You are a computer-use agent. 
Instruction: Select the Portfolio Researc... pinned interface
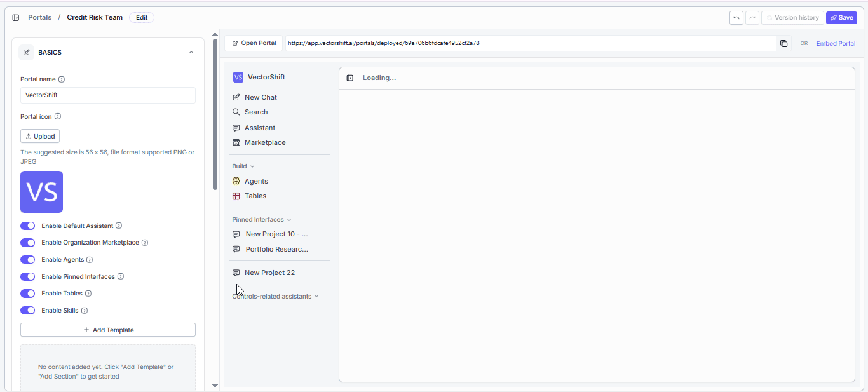tap(276, 249)
